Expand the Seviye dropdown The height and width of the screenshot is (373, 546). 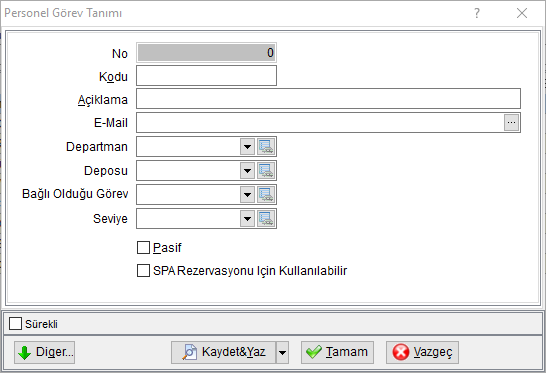pyautogui.click(x=248, y=219)
